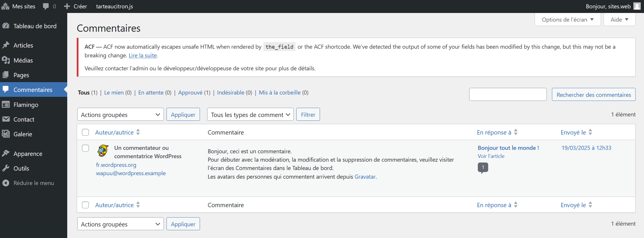Click the top Appliquer button
Viewport: 644px width, 238px height.
point(183,114)
